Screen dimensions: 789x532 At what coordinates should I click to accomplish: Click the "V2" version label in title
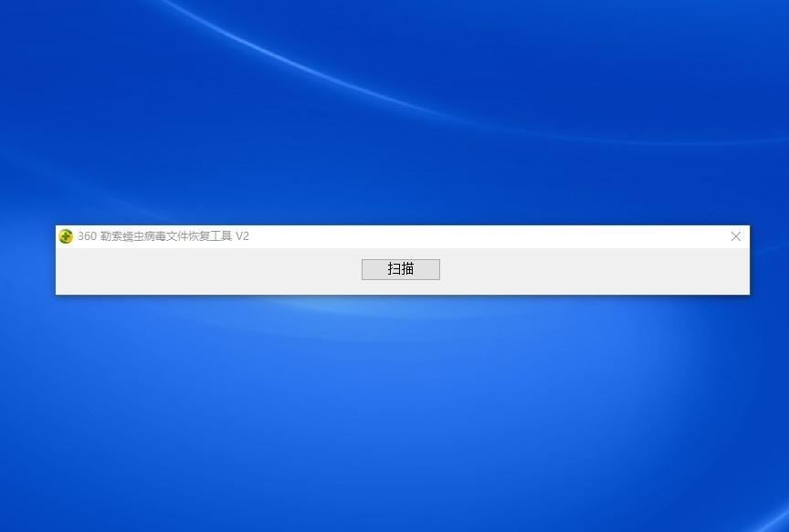[242, 236]
